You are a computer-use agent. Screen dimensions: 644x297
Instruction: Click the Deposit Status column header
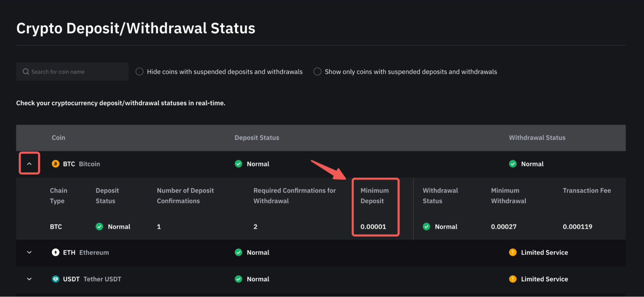(257, 138)
